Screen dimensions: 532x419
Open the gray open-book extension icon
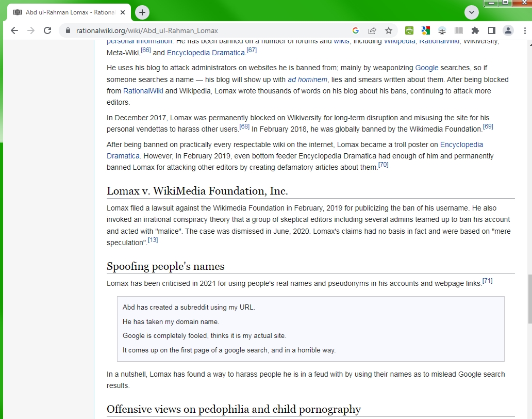click(x=458, y=30)
